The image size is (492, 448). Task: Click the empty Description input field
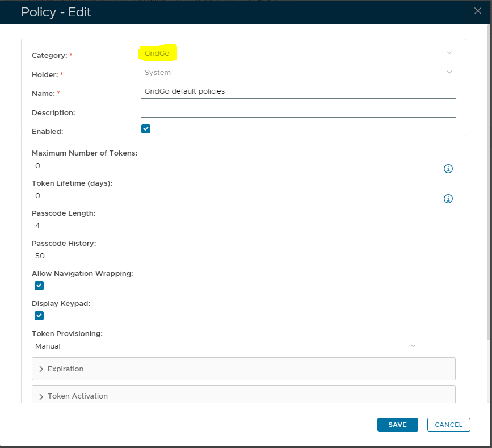pos(298,111)
